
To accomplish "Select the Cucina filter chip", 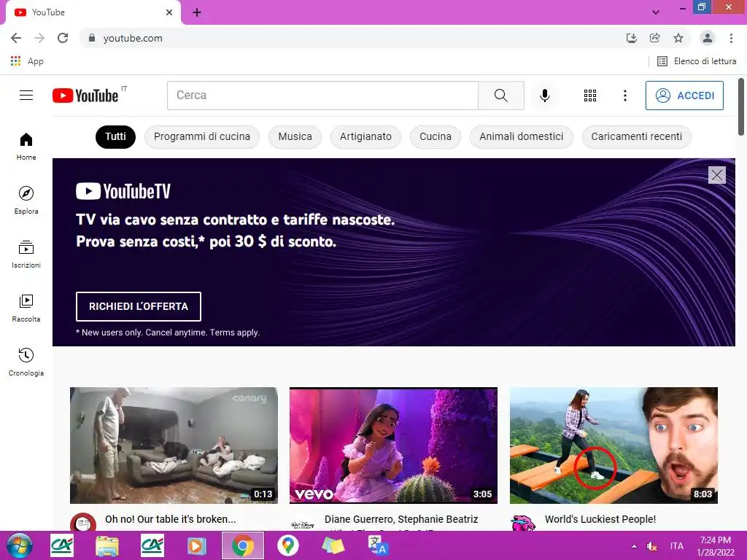I will pos(436,136).
